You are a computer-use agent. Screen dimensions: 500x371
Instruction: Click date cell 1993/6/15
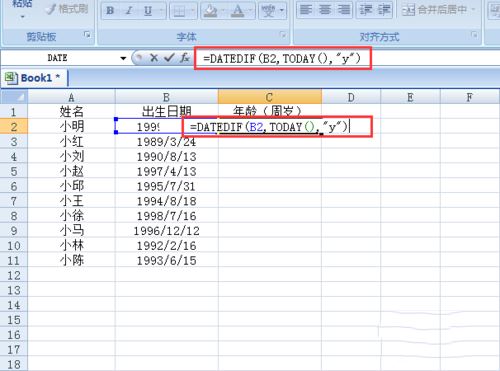coord(166,260)
